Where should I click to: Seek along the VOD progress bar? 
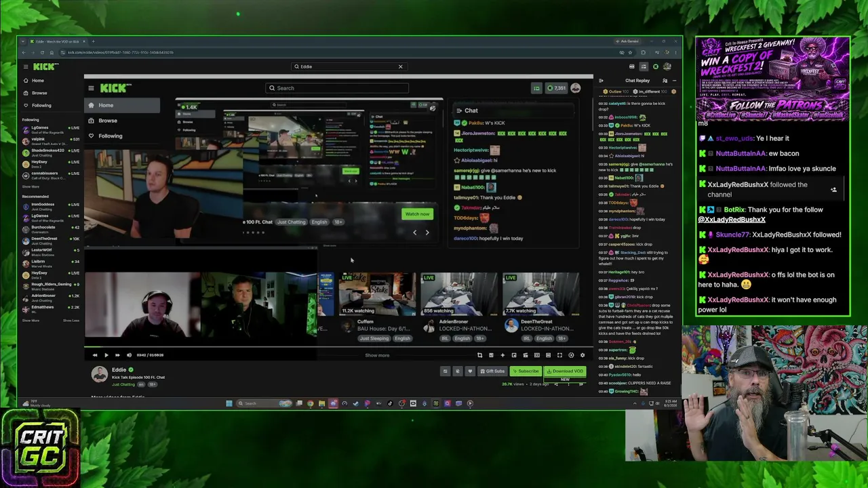point(338,347)
